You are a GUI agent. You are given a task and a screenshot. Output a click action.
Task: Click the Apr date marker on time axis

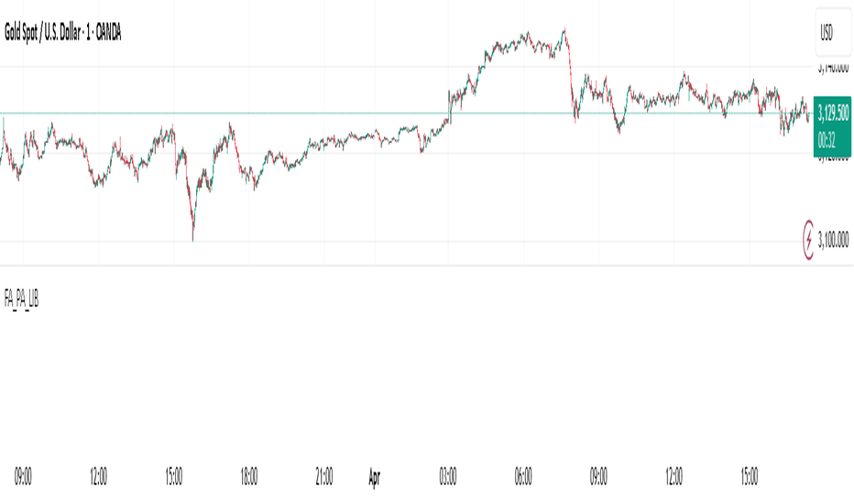pos(374,477)
